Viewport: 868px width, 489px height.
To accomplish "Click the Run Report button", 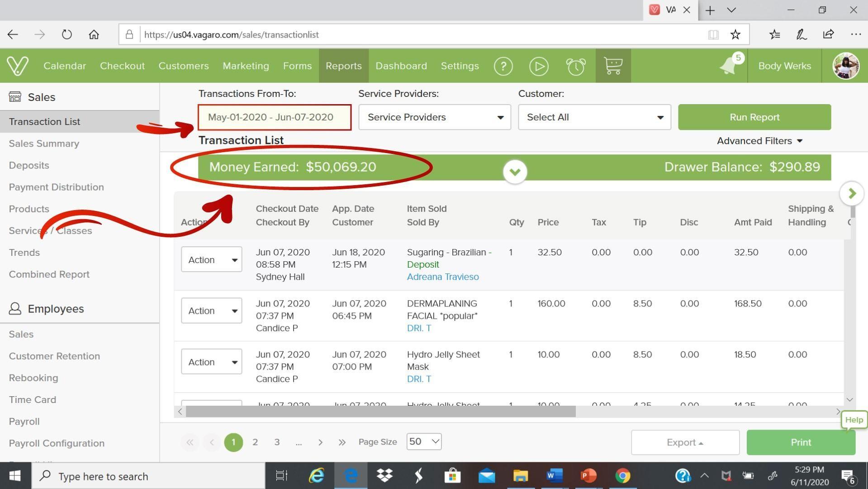I will [x=754, y=117].
